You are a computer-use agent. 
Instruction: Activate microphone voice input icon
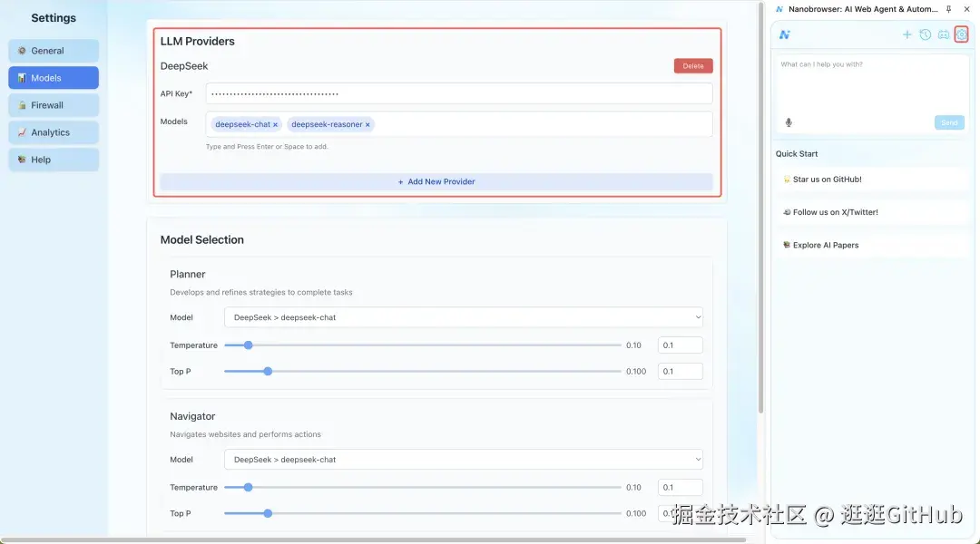point(789,122)
